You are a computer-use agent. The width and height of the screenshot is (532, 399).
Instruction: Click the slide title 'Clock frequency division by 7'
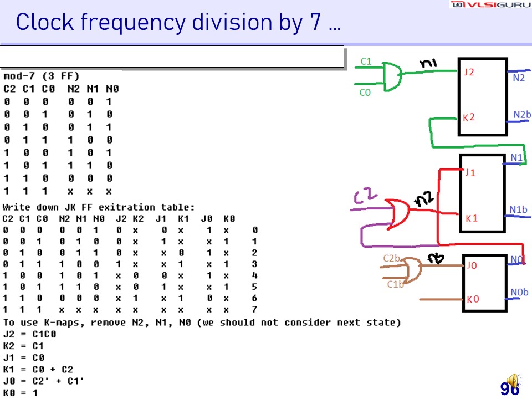click(x=178, y=23)
